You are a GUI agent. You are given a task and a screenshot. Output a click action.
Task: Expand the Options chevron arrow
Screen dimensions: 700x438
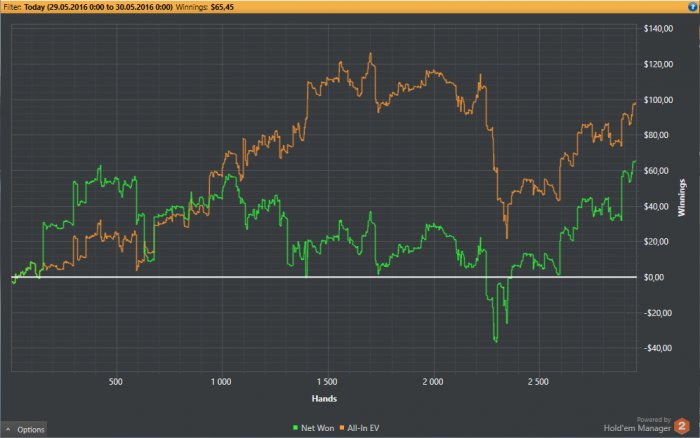coord(8,429)
